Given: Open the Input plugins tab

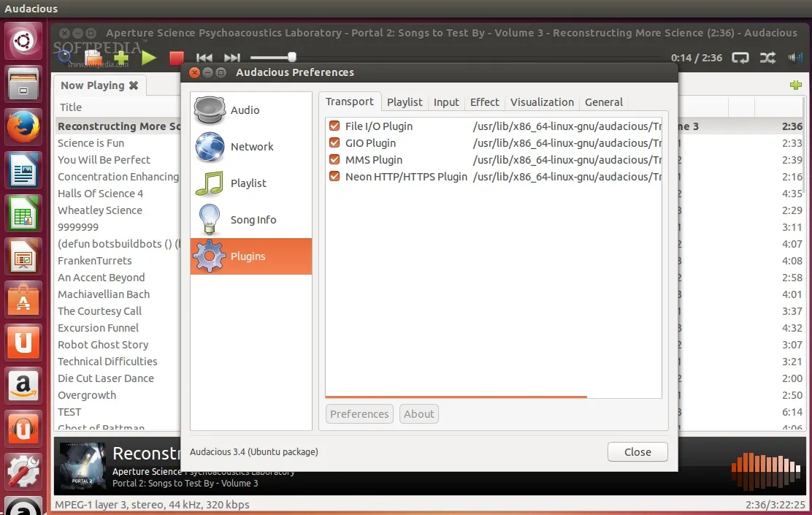Looking at the screenshot, I should click(x=446, y=102).
